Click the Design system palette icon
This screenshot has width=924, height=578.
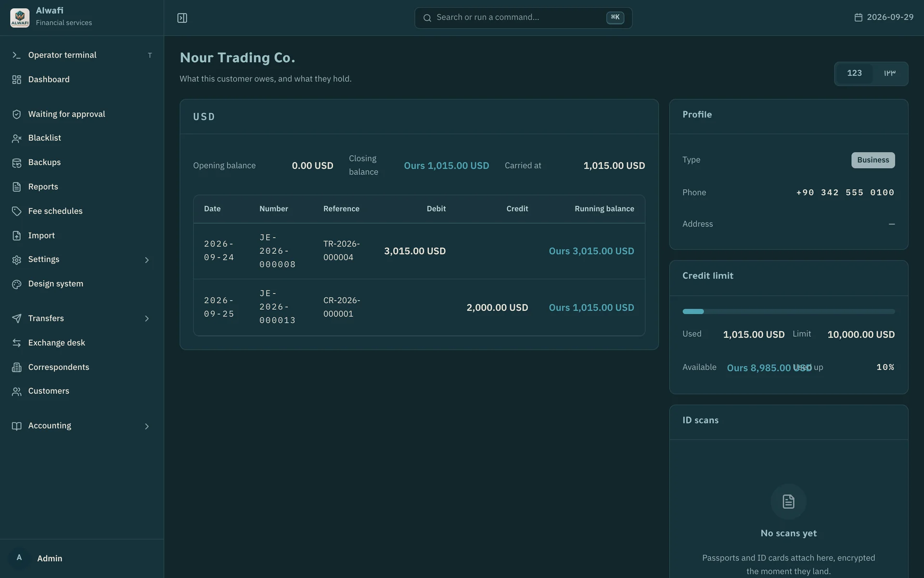(x=16, y=284)
